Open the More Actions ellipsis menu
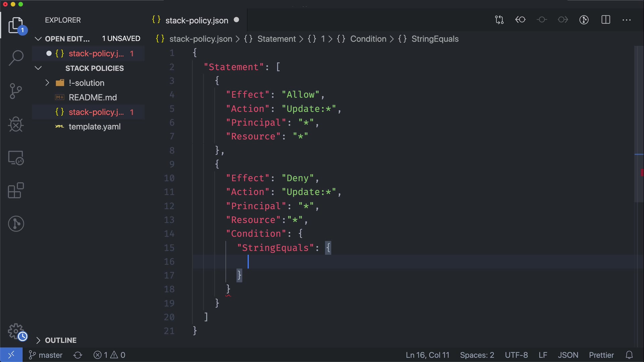This screenshot has width=644, height=362. pyautogui.click(x=626, y=20)
